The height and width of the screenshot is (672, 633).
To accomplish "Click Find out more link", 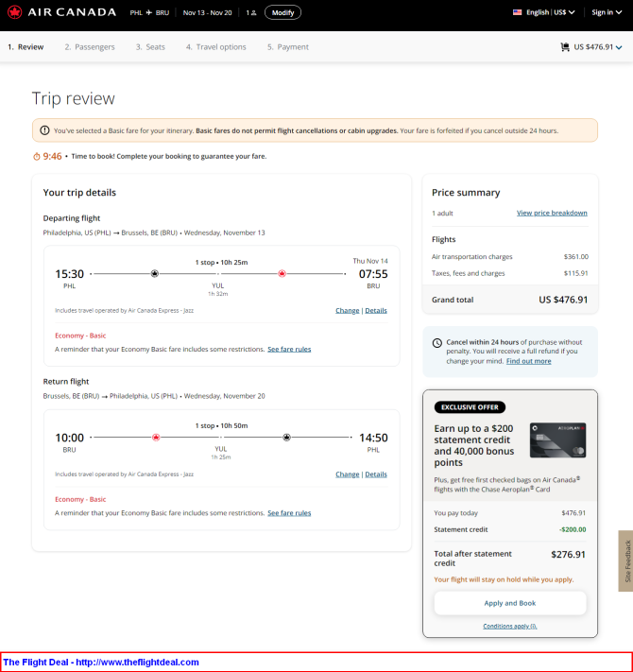I will pyautogui.click(x=528, y=361).
